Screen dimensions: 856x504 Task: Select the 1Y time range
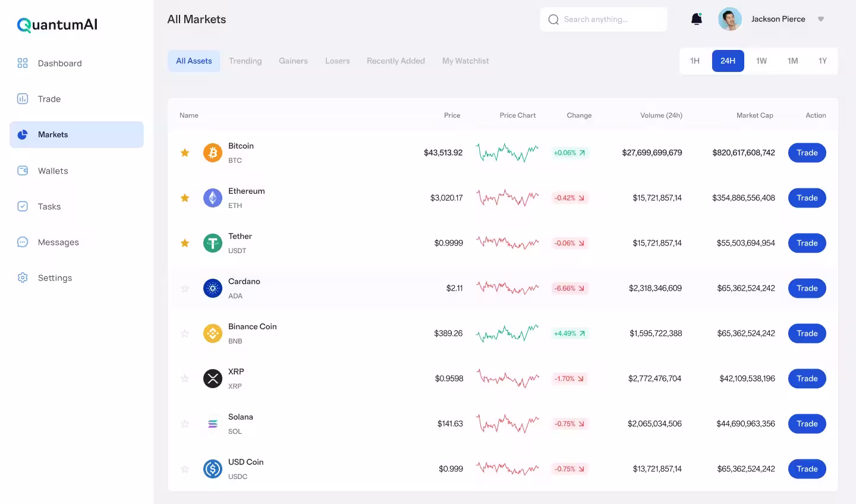point(823,61)
